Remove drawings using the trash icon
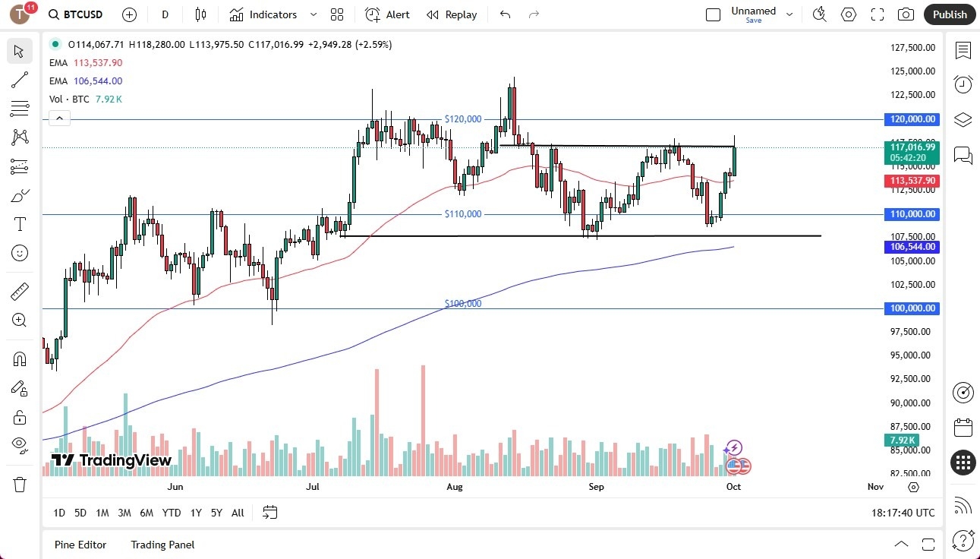The width and height of the screenshot is (980, 559). click(20, 484)
